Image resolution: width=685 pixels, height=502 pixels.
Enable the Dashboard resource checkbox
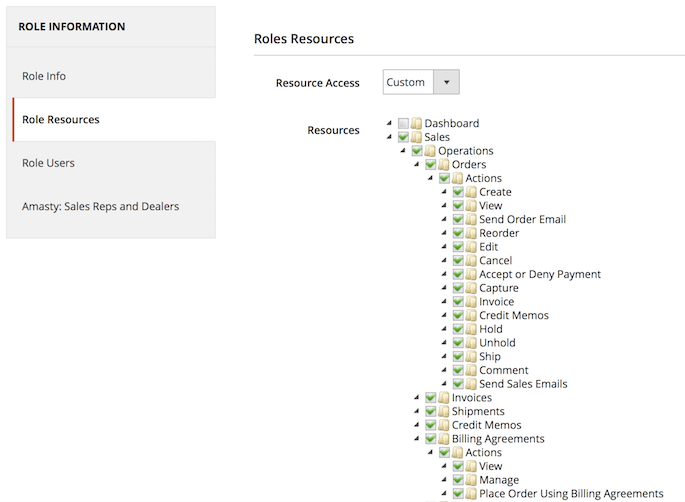click(403, 124)
